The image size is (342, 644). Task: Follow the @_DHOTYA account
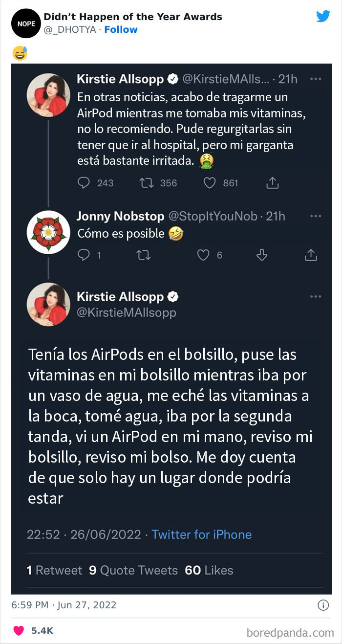(121, 30)
